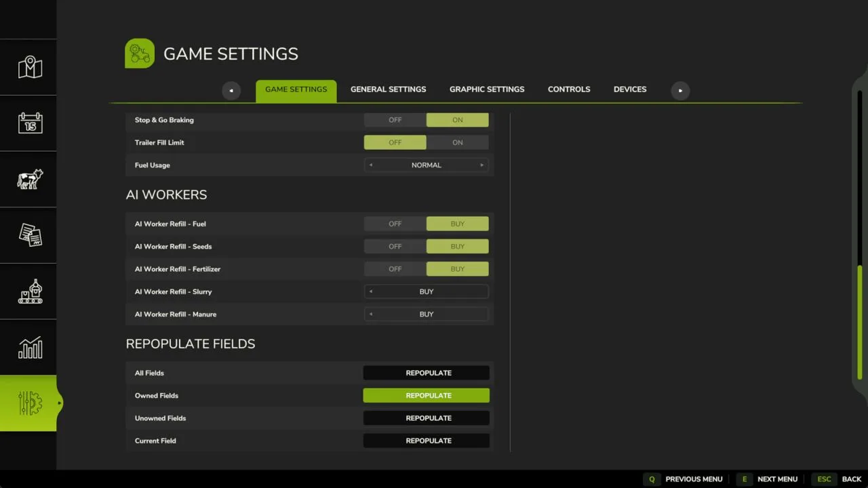
Task: Set Stop & Go Braking to ON
Action: point(458,120)
